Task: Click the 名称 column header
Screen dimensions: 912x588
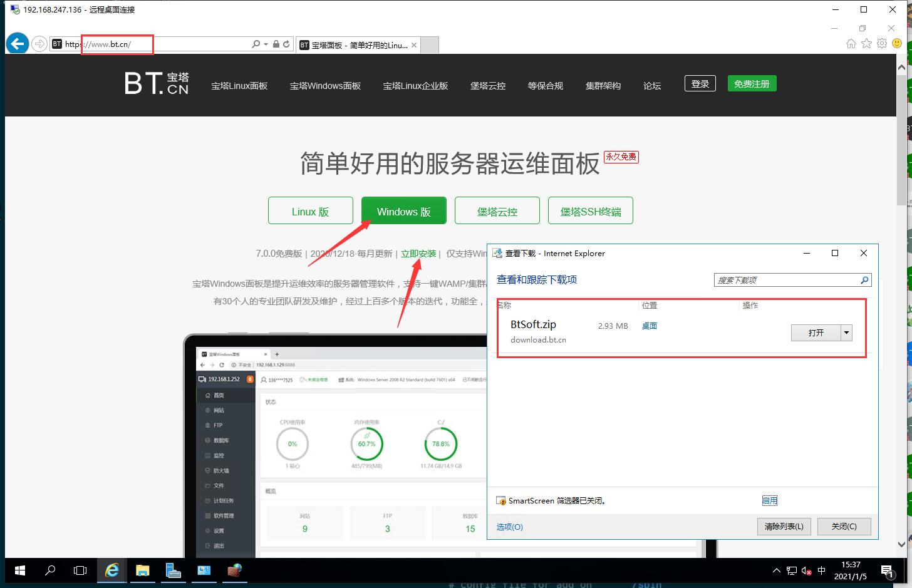Action: tap(504, 305)
